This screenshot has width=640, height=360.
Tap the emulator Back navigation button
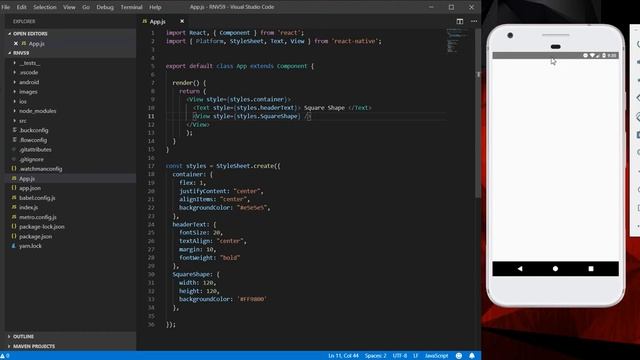click(520, 269)
